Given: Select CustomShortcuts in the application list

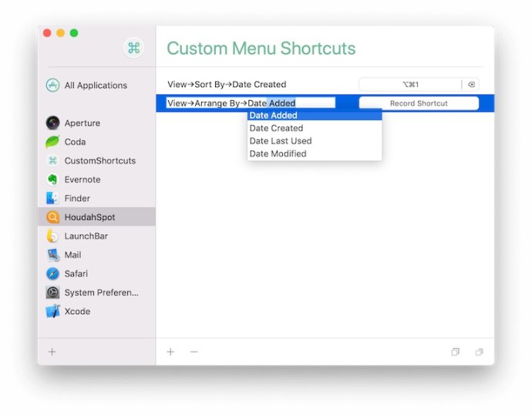Looking at the screenshot, I should (96, 160).
